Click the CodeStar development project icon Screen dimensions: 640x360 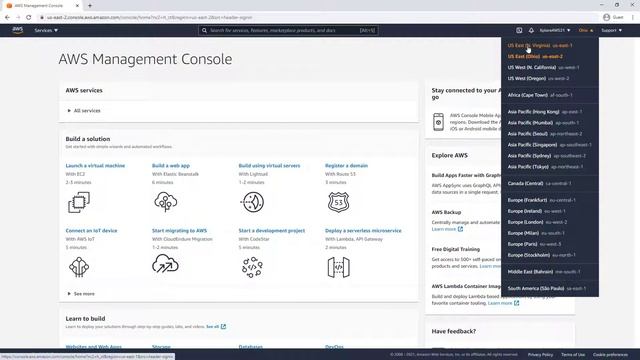click(252, 267)
